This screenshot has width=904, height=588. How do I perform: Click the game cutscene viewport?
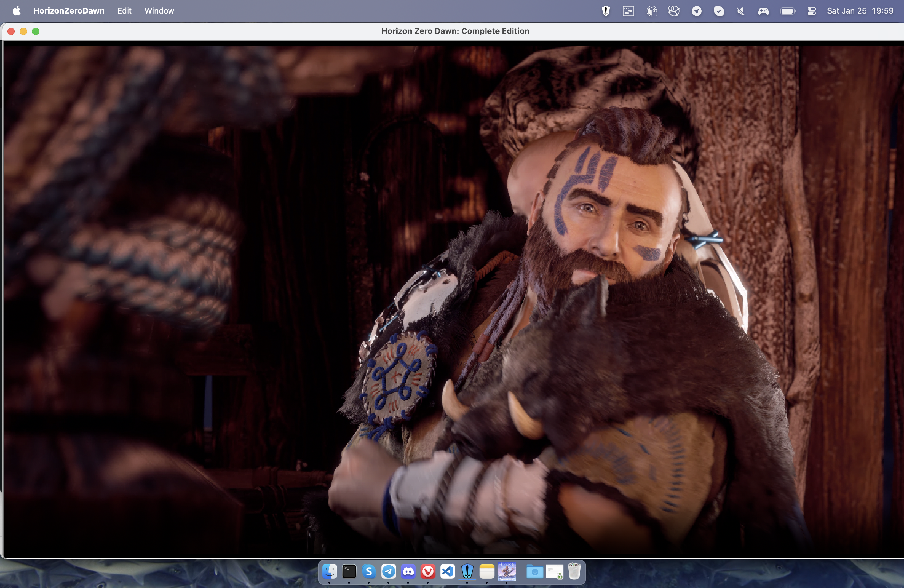pos(454,299)
